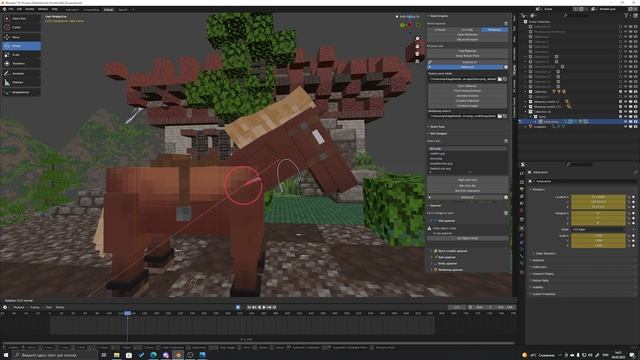Open the Render menu
The image size is (640, 360).
(x=30, y=9)
